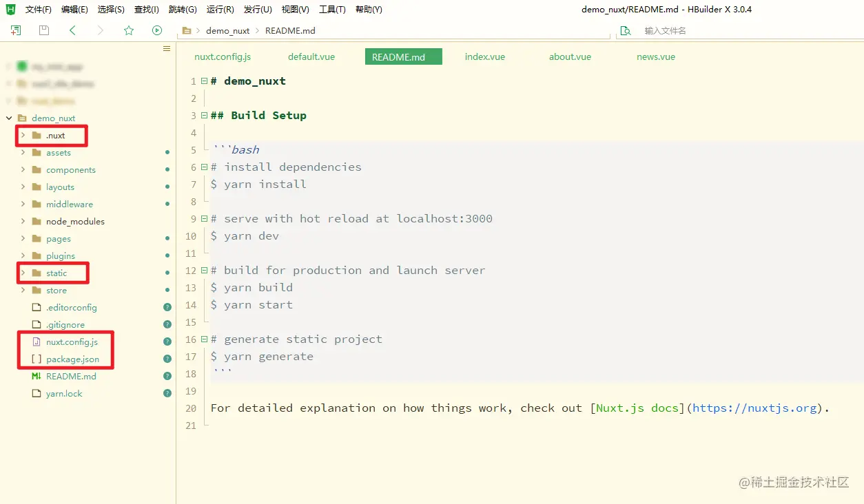Click the file search icon
The height and width of the screenshot is (504, 864).
pyautogui.click(x=626, y=30)
